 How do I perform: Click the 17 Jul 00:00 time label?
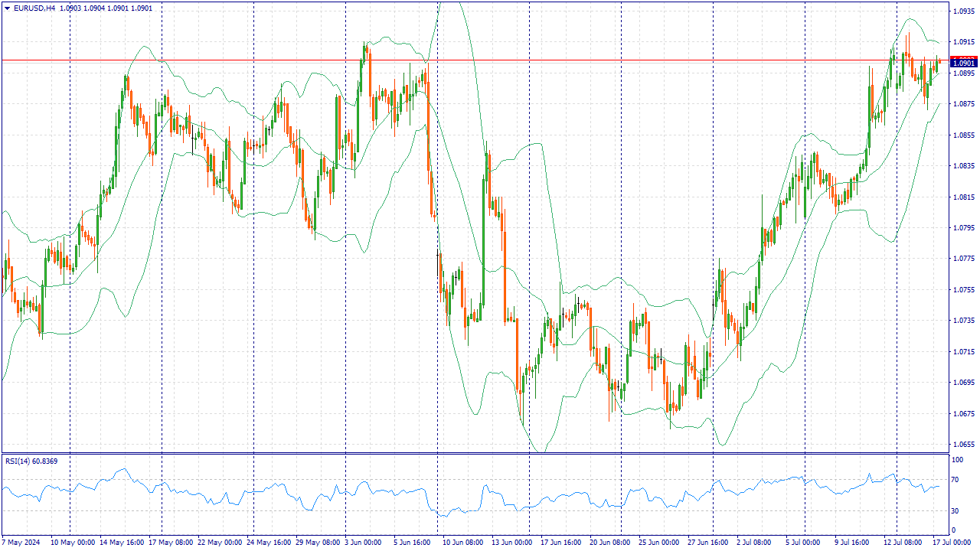[951, 542]
